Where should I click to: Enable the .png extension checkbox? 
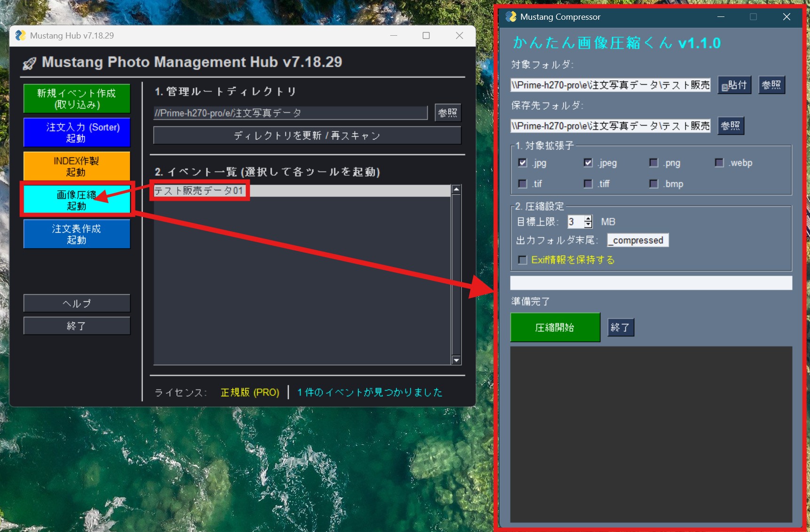click(x=653, y=163)
